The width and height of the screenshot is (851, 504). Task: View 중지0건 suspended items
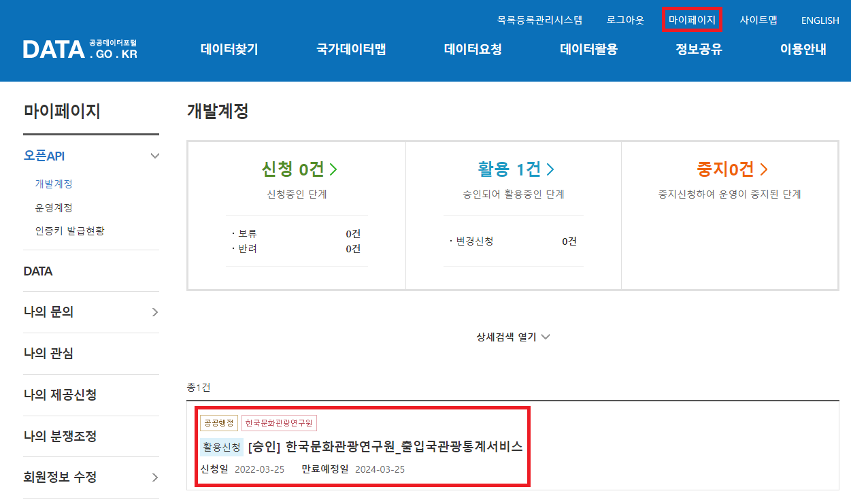click(x=732, y=169)
